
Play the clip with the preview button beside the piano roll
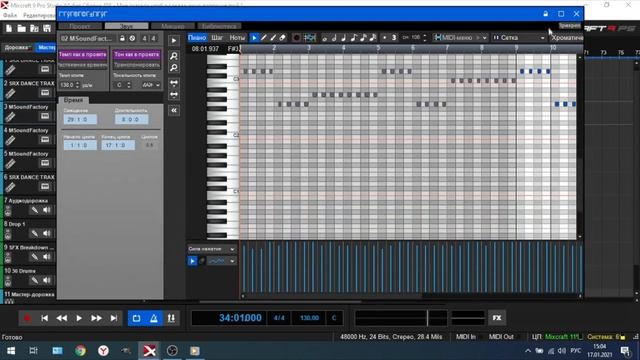click(x=174, y=40)
